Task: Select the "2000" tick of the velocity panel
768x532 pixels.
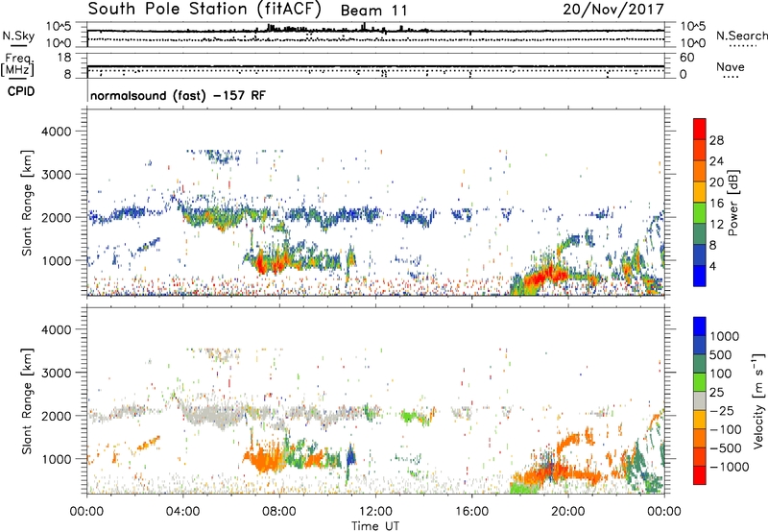Action: point(56,416)
